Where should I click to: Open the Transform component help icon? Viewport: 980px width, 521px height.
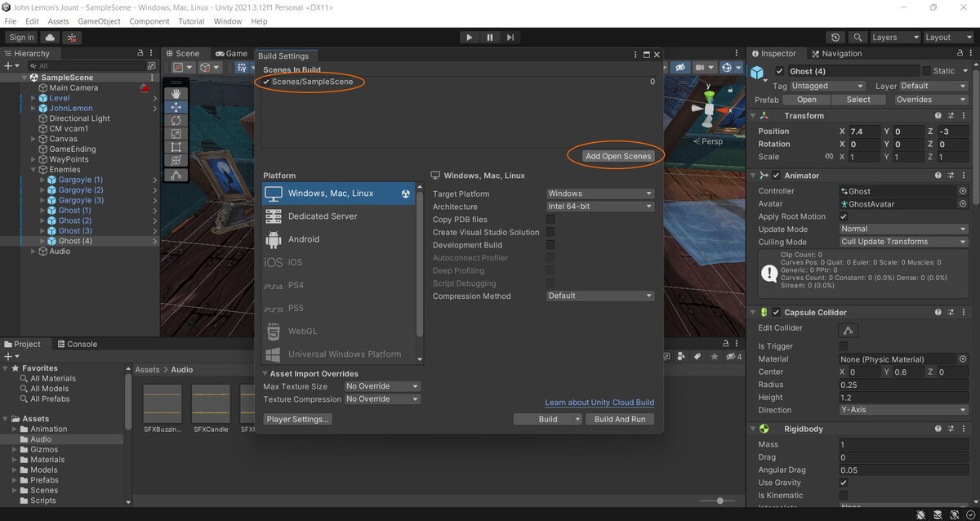[938, 116]
